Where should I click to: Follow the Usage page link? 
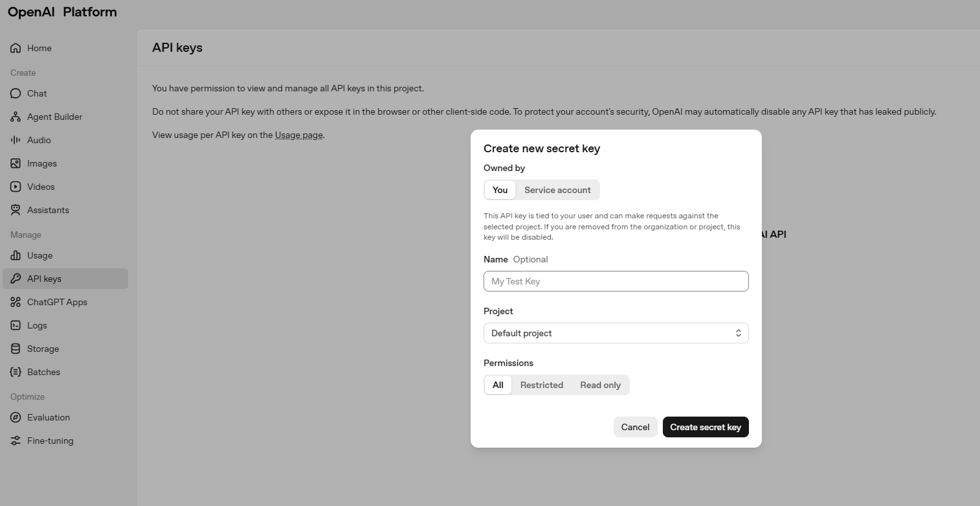pyautogui.click(x=298, y=135)
